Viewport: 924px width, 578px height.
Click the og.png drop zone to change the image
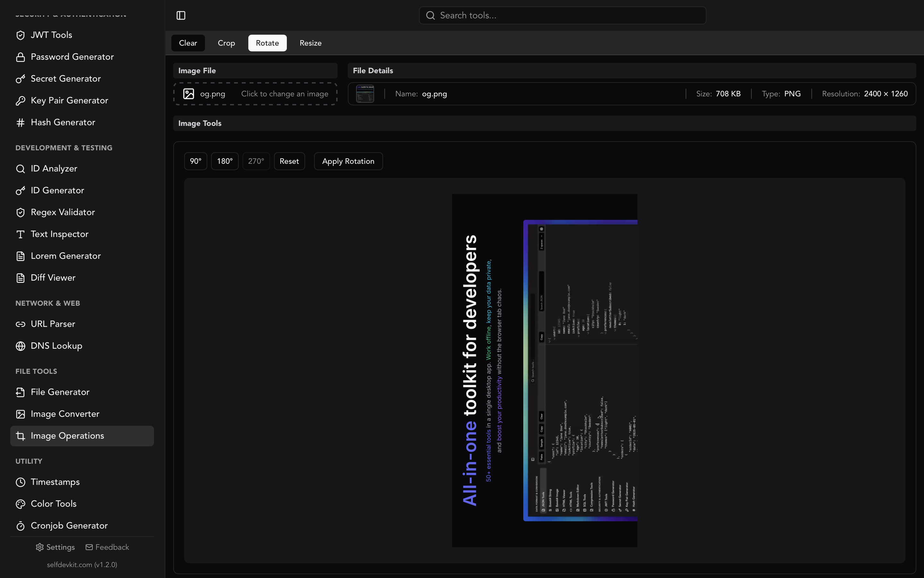click(255, 94)
